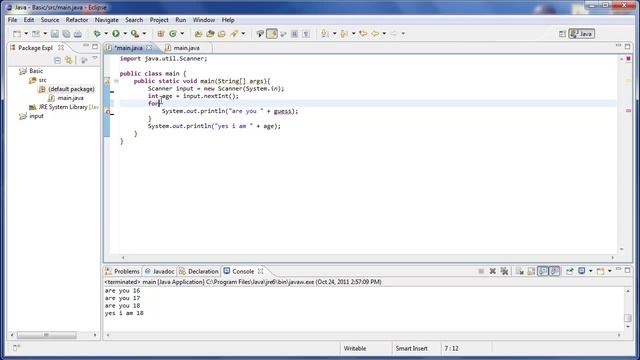Screen dimensions: 640x360
Task: Switch to the Javadoc tab
Action: pyautogui.click(x=160, y=271)
